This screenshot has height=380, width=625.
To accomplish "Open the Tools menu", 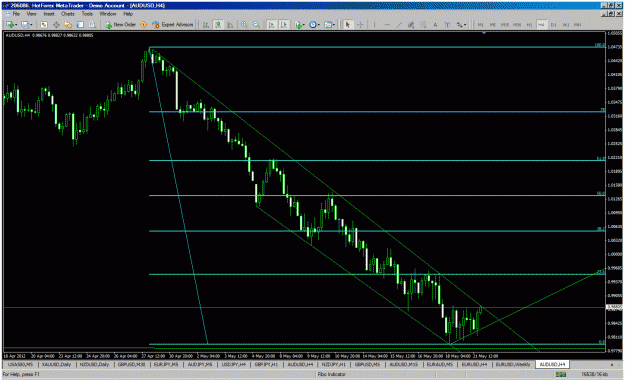I will [x=87, y=14].
